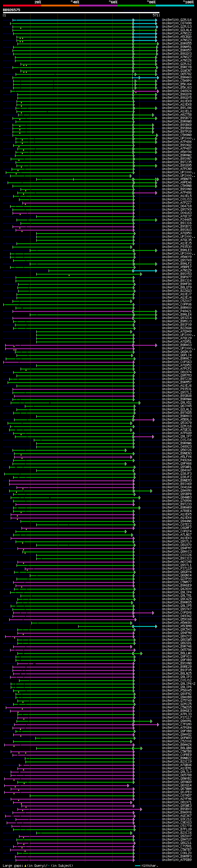The width and height of the screenshot is (197, 868).
Task: Select the UniRef100_A1XEK9 label
Action: 177,101
